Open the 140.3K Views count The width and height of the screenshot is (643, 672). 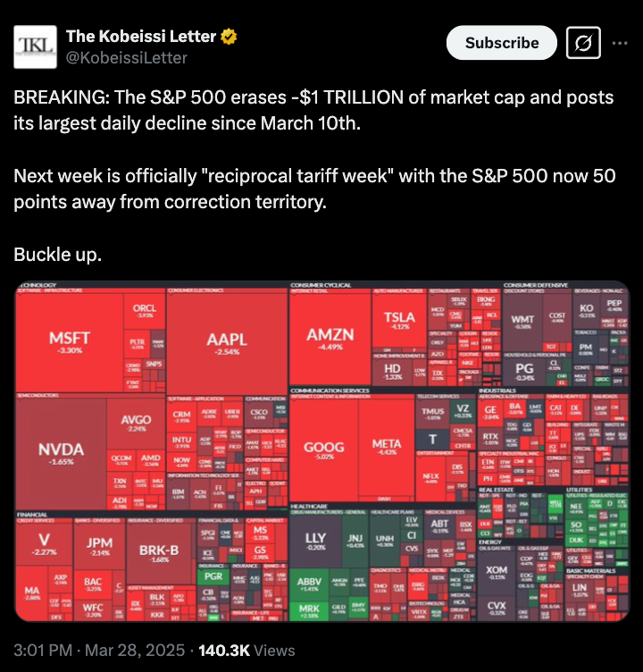coord(246,651)
